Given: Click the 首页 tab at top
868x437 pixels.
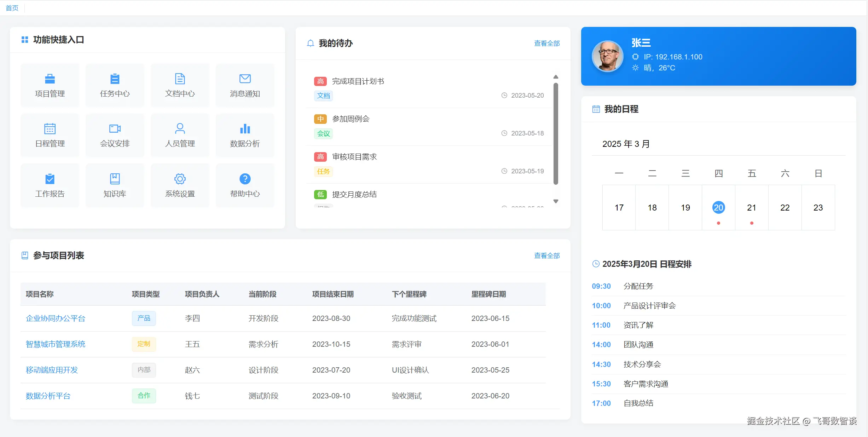Looking at the screenshot, I should click(x=12, y=8).
